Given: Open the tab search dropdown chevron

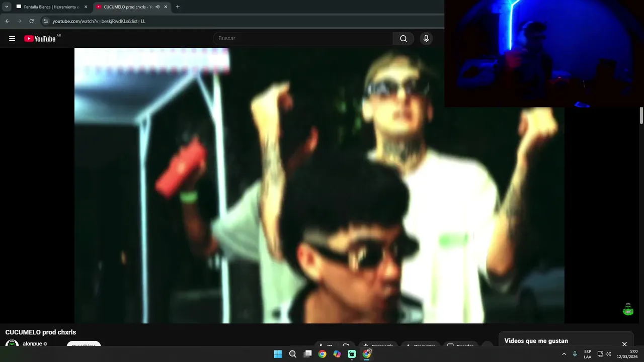Looking at the screenshot, I should pyautogui.click(x=7, y=7).
